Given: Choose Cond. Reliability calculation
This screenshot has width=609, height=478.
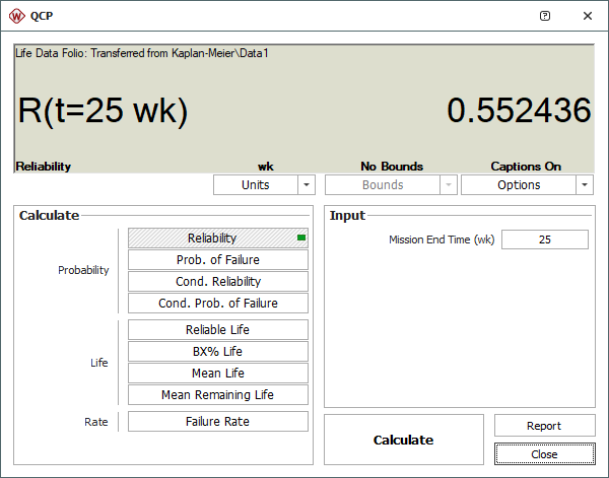Looking at the screenshot, I should [218, 282].
